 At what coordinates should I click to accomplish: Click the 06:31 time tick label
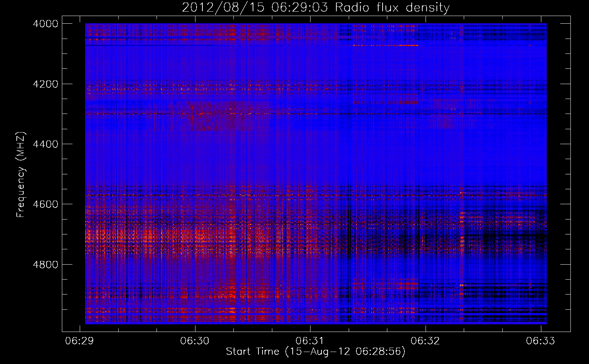[310, 341]
